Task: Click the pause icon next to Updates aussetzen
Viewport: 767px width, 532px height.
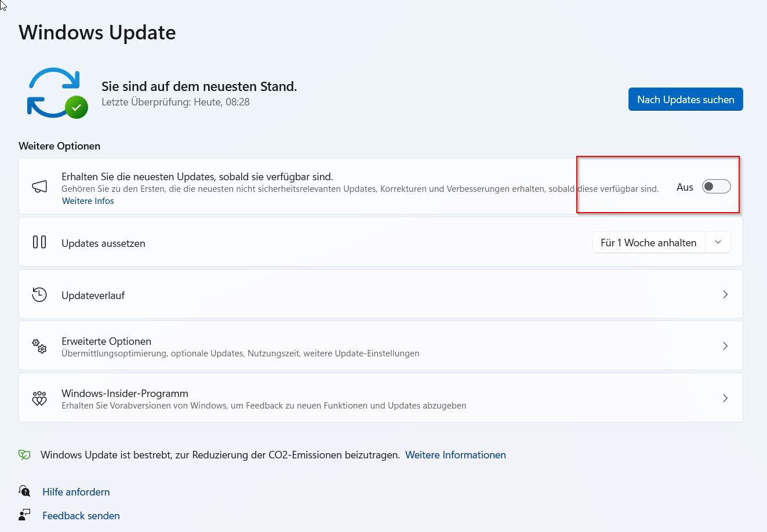Action: 39,242
